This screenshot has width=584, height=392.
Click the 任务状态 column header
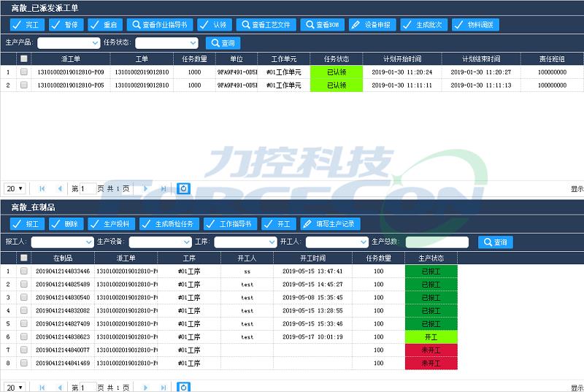(337, 59)
